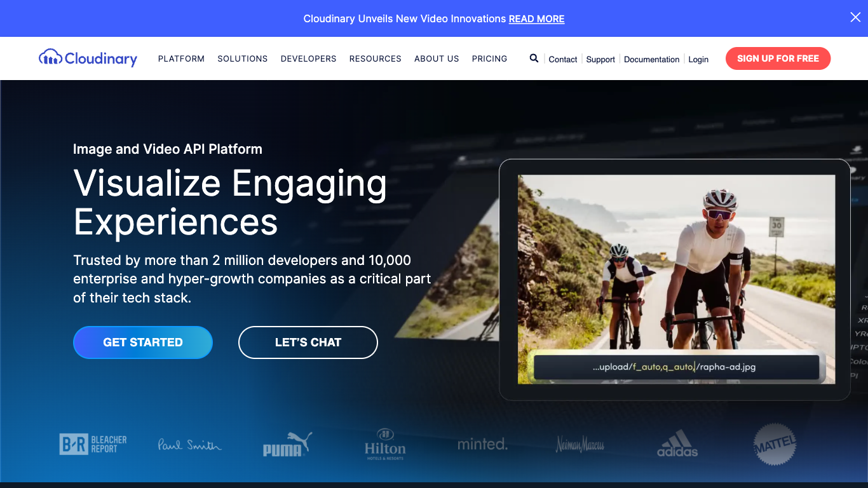Click the minted. logo
Screen dimensions: 868x488
tap(482, 444)
